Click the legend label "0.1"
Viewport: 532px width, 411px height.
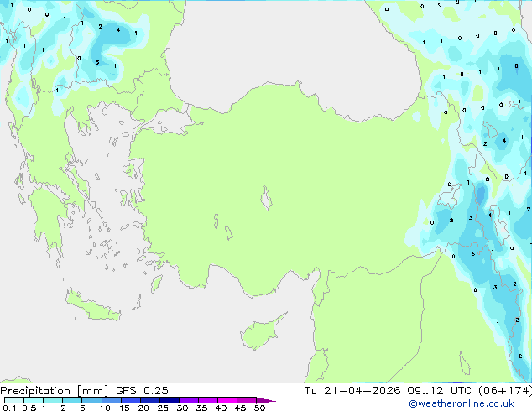point(9,408)
